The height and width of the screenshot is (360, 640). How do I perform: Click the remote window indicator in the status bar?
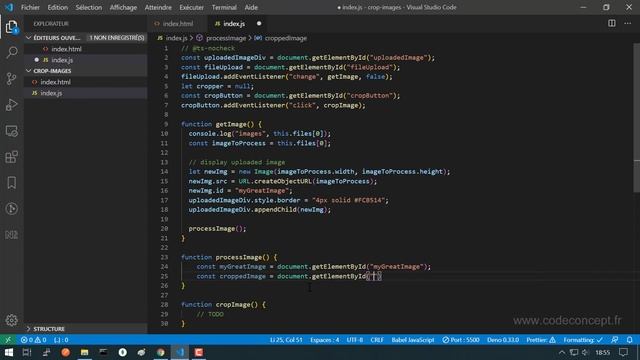click(8, 340)
